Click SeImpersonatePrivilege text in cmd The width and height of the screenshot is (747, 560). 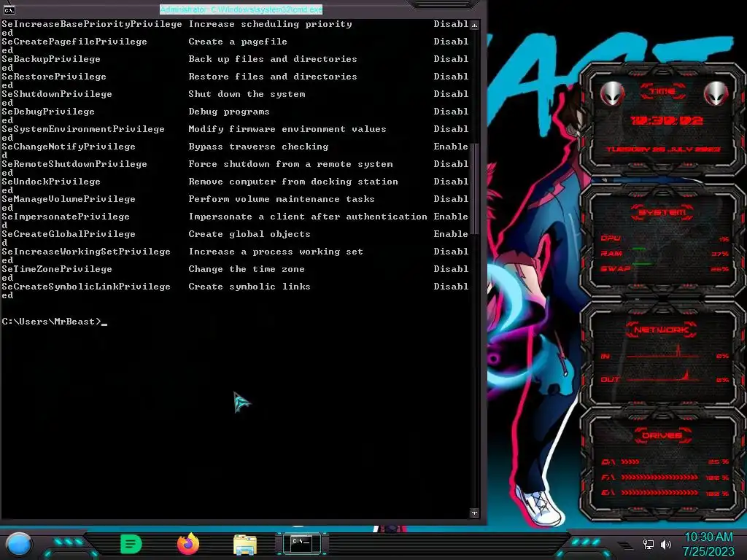66,217
